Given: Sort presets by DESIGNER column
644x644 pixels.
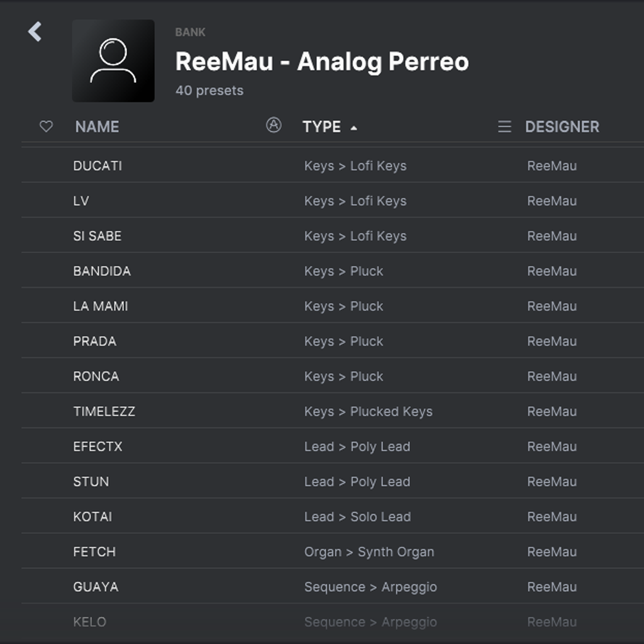Looking at the screenshot, I should (562, 127).
